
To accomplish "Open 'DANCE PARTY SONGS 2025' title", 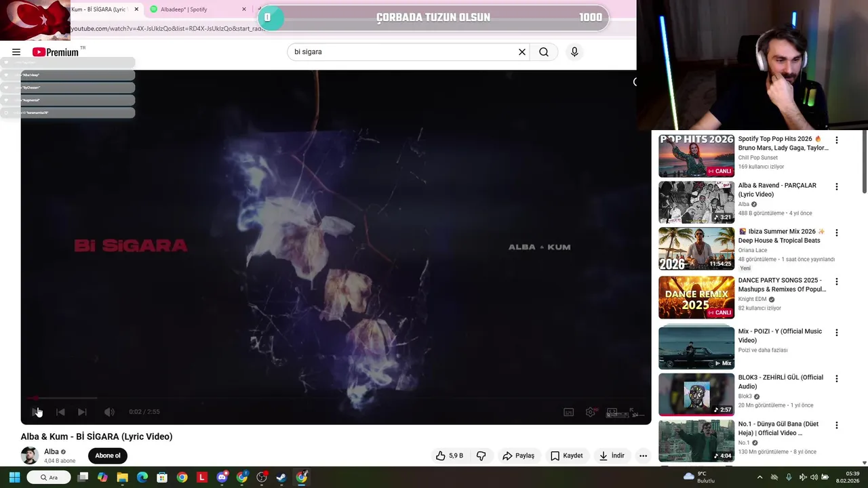I will coord(782,285).
